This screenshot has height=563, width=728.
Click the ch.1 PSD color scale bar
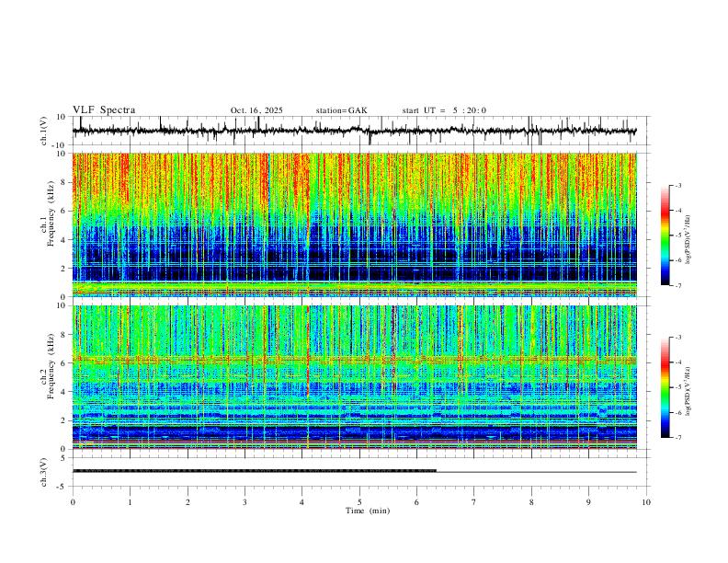point(665,236)
